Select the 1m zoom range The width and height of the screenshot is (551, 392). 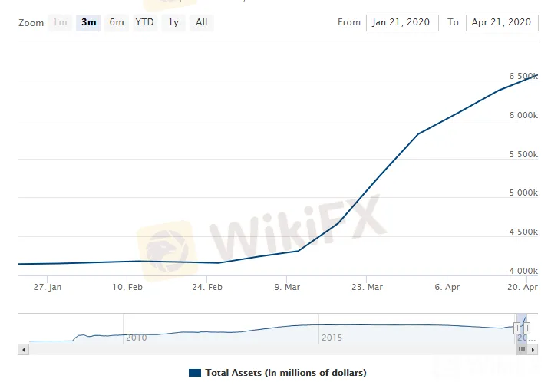[x=60, y=22]
